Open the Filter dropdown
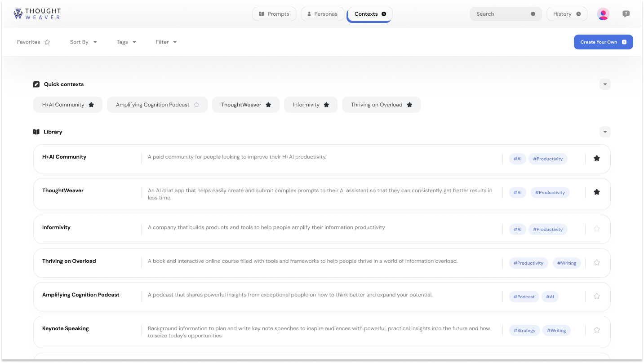This screenshot has height=363, width=644. (166, 42)
